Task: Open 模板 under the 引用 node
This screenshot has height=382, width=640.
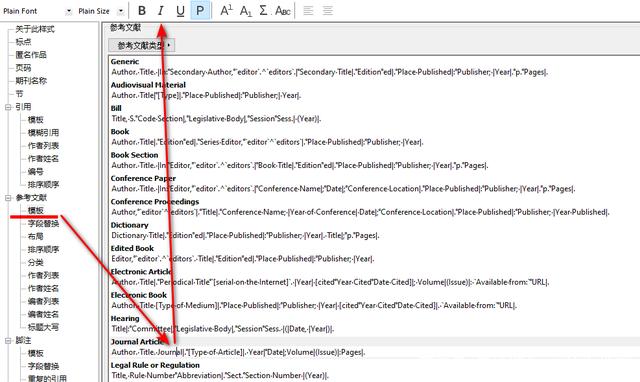Action: [36, 120]
